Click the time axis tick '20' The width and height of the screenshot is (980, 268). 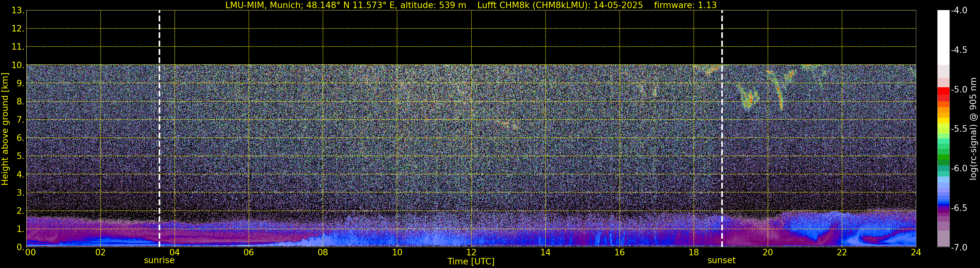pos(768,252)
